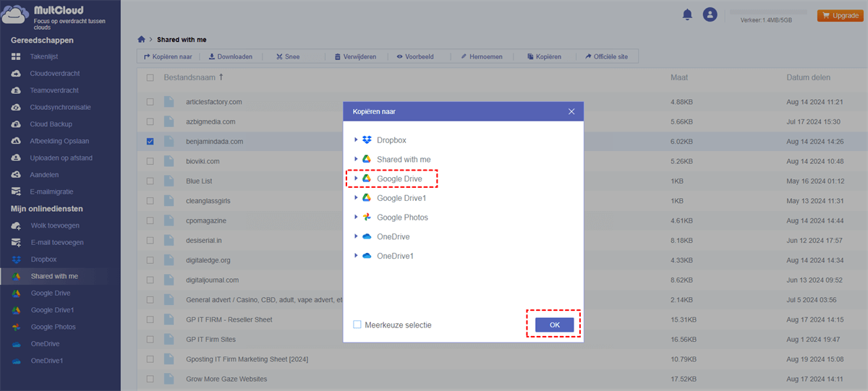Click the E-mailmigratie sidebar icon
Screen dimensions: 868x391
click(x=16, y=192)
